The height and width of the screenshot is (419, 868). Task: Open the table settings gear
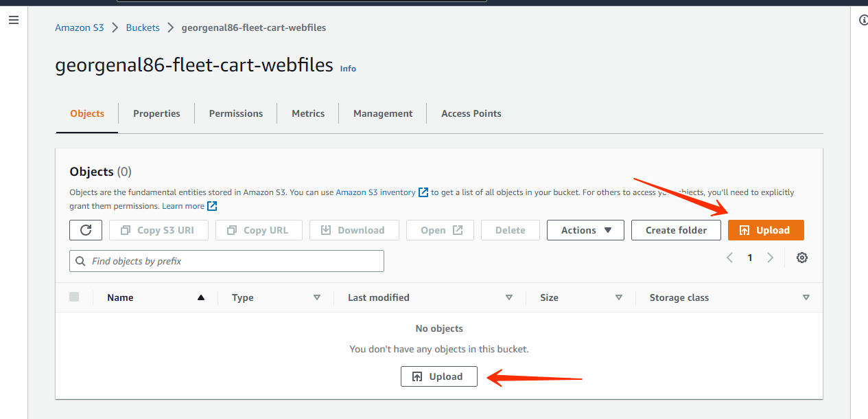click(802, 258)
